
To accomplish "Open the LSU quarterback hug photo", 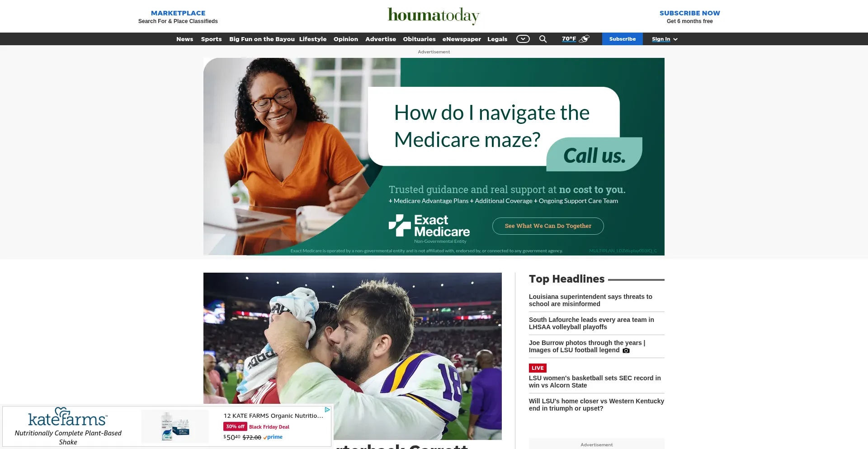I will coord(353,356).
